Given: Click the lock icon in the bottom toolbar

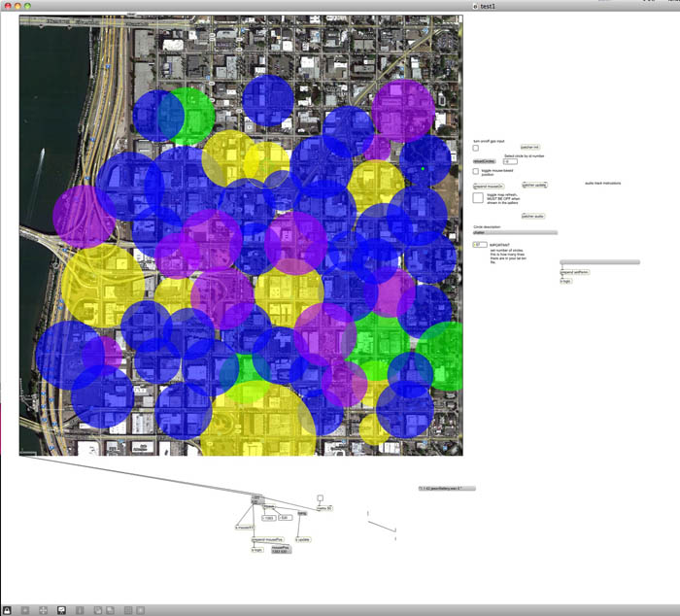Looking at the screenshot, I should pyautogui.click(x=7, y=609).
